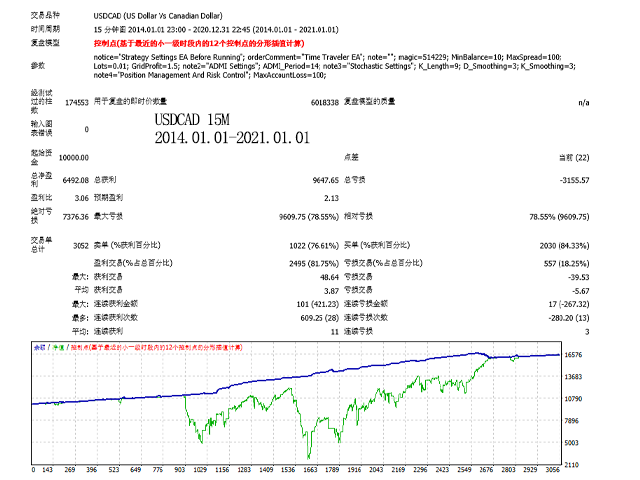Click the x-axis label "3056"
The height and width of the screenshot is (480, 640).
click(x=552, y=470)
